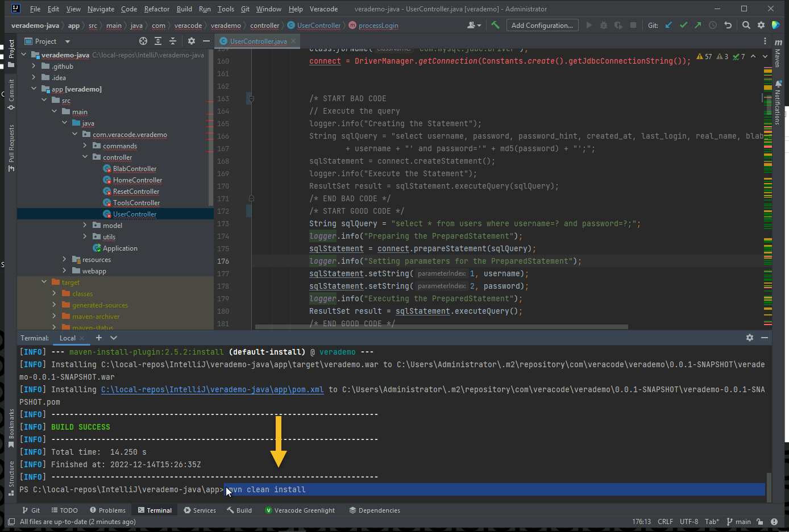Open terminal session options dropdown arrow
The width and height of the screenshot is (789, 532).
coord(114,338)
